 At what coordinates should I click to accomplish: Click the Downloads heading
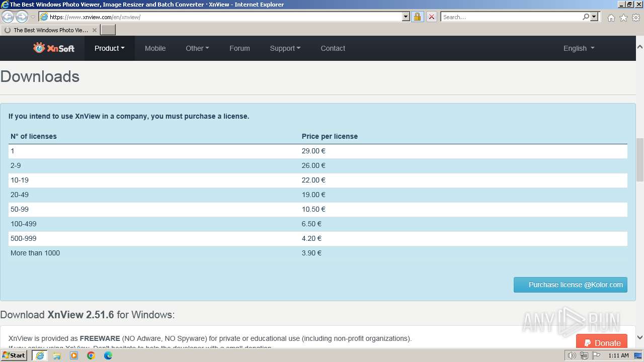click(x=40, y=76)
